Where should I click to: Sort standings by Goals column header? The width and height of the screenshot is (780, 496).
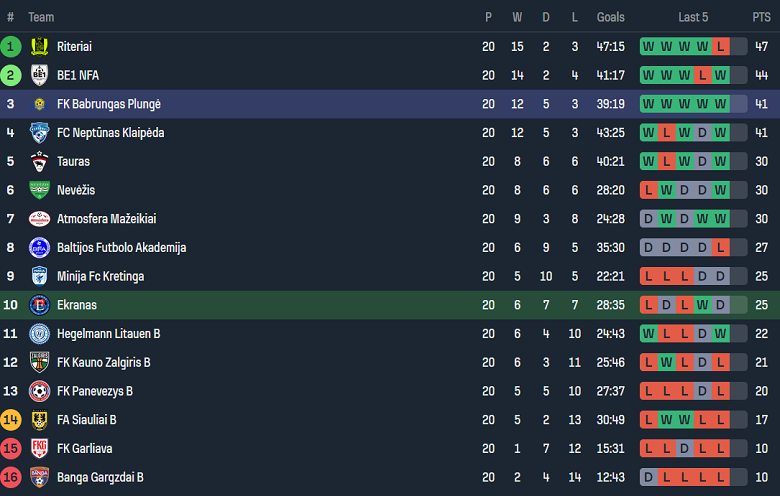click(x=610, y=17)
